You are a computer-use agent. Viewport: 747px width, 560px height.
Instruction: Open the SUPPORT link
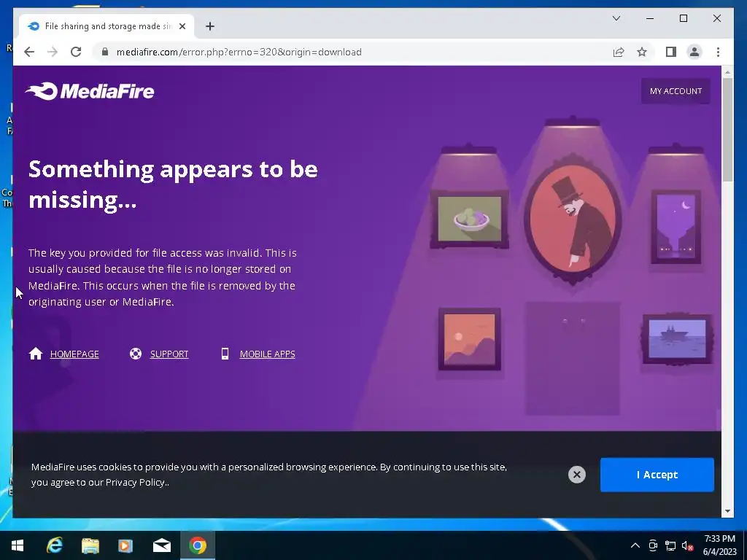coord(169,354)
